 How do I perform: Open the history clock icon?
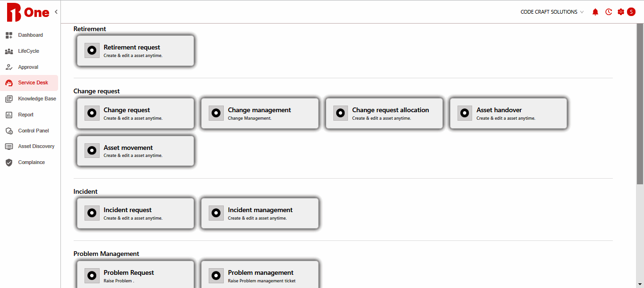click(x=609, y=12)
